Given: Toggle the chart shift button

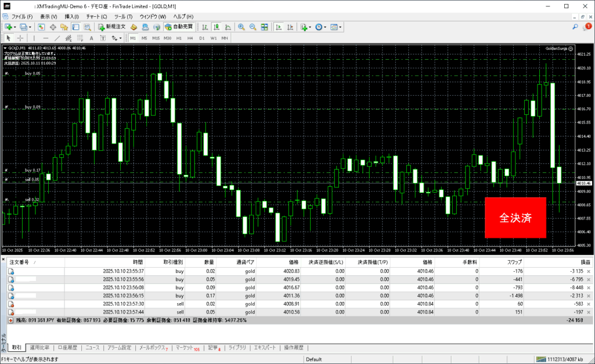Looking at the screenshot, I should [290, 27].
